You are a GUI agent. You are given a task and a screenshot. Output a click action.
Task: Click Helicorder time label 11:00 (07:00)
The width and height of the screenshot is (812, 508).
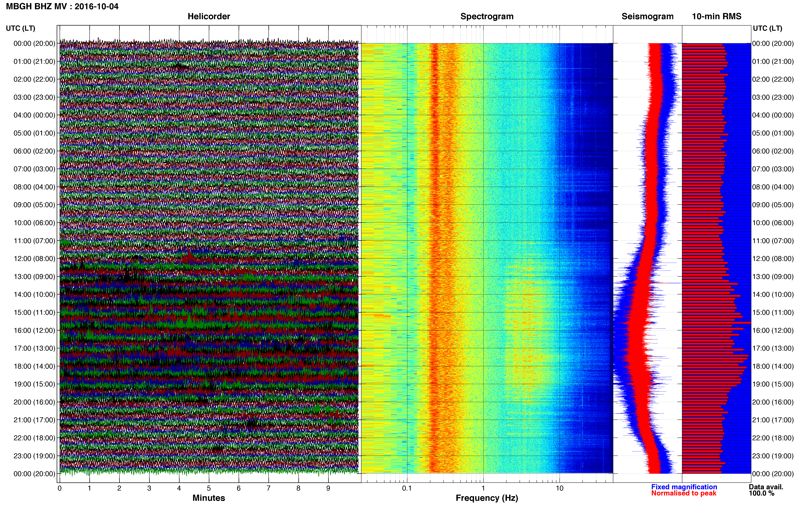34,241
